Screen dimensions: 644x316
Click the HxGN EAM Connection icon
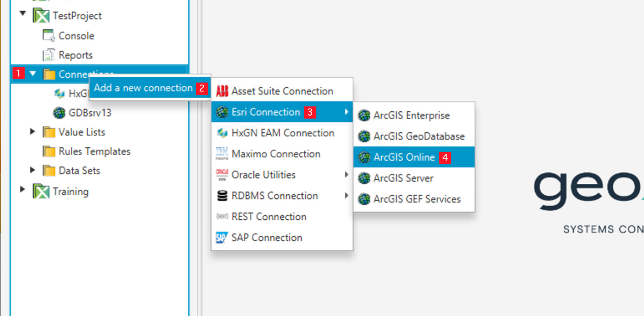222,133
